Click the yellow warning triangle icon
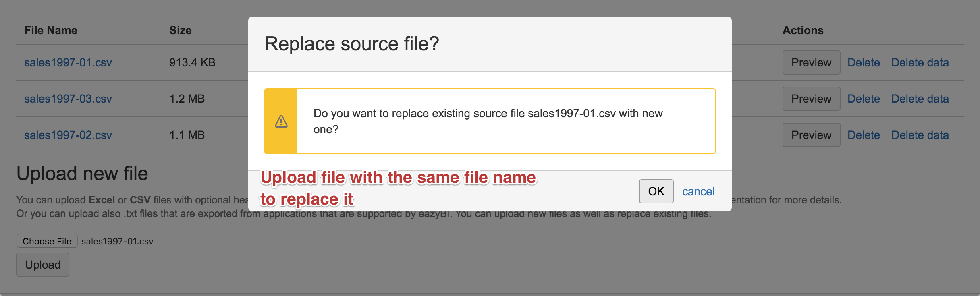Viewport: 980px width, 296px height. (281, 121)
